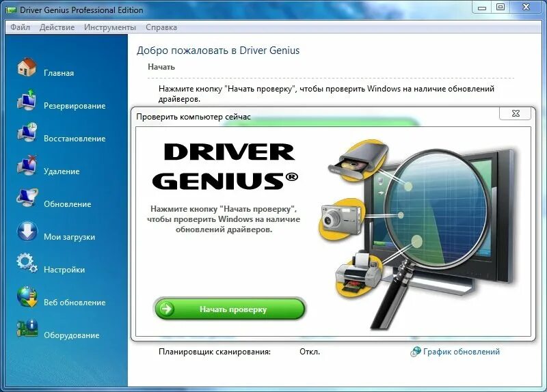Open the Файл menu
547x392 pixels.
point(20,27)
